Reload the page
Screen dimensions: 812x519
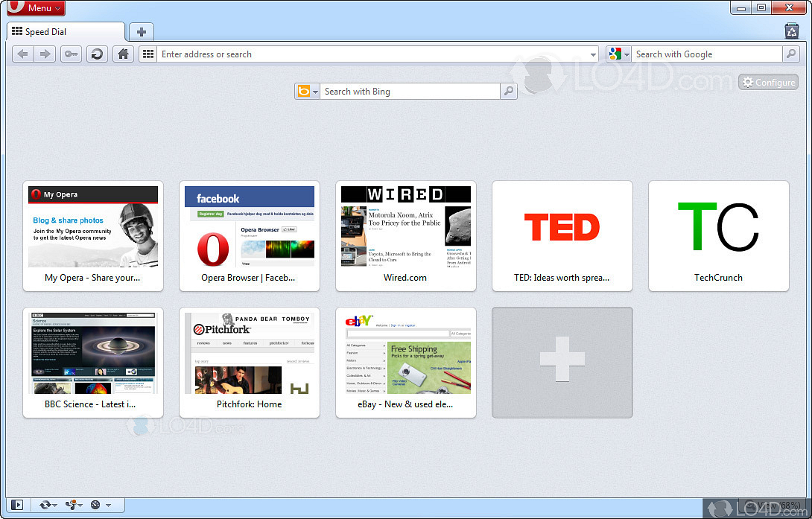[x=97, y=54]
